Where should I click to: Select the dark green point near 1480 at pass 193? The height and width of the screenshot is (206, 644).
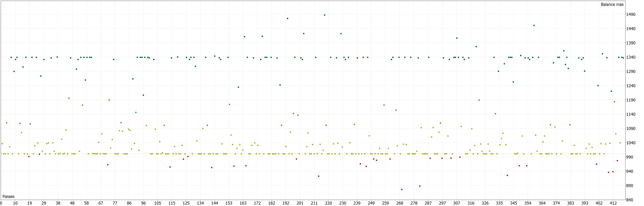pos(287,19)
